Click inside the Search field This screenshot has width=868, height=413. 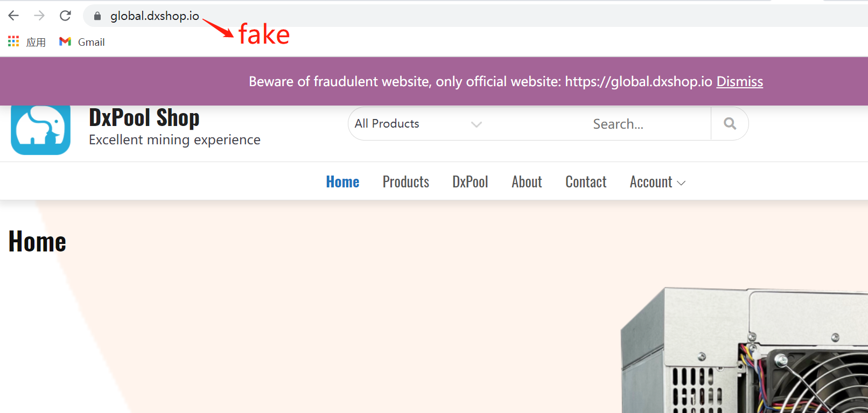tap(618, 123)
